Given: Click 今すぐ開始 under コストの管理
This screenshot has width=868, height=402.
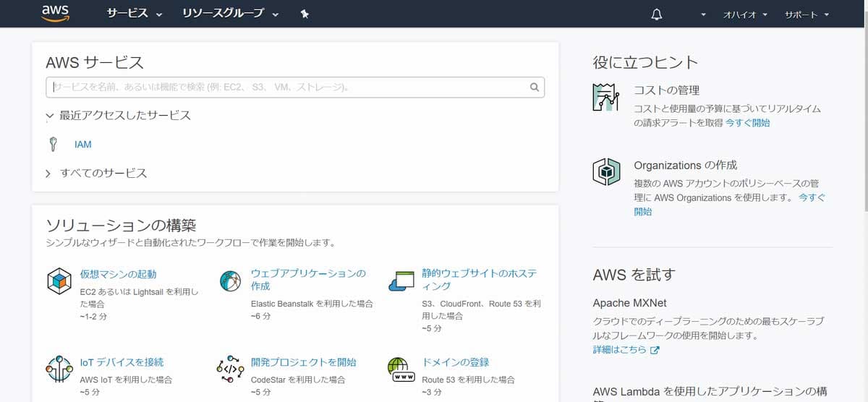Looking at the screenshot, I should [x=748, y=123].
